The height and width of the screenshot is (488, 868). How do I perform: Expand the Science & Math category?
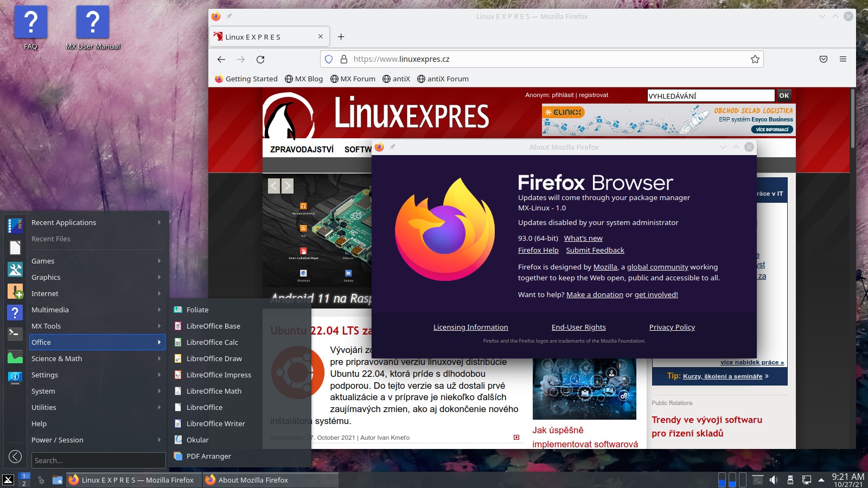pos(97,358)
